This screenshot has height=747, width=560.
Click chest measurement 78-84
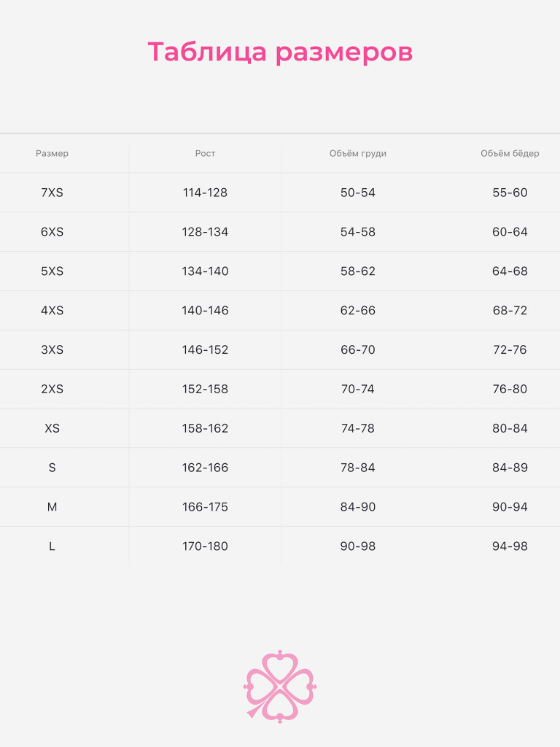click(x=358, y=468)
